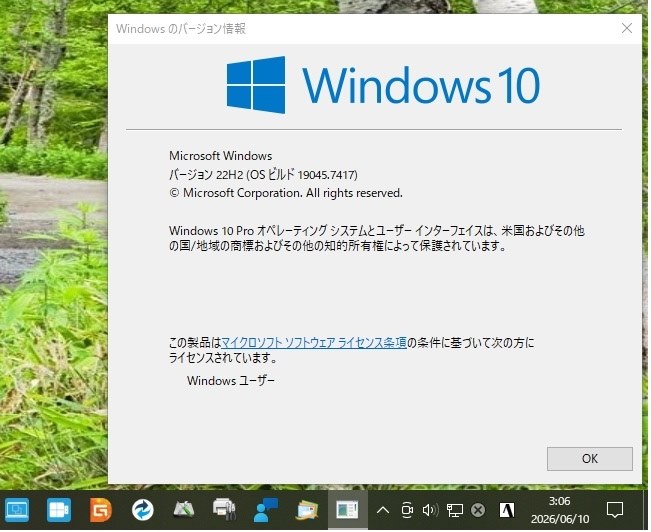
Task: Open the blue circular arrows sync app
Action: [142, 511]
